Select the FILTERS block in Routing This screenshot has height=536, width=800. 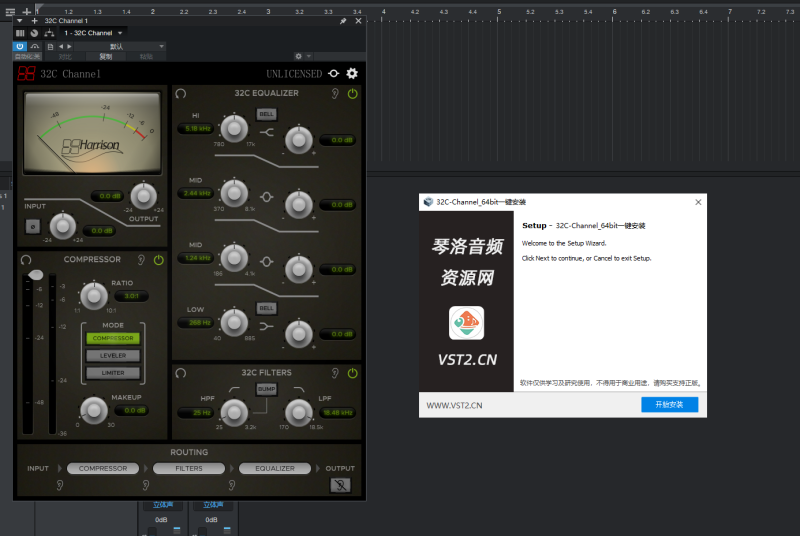click(x=189, y=468)
